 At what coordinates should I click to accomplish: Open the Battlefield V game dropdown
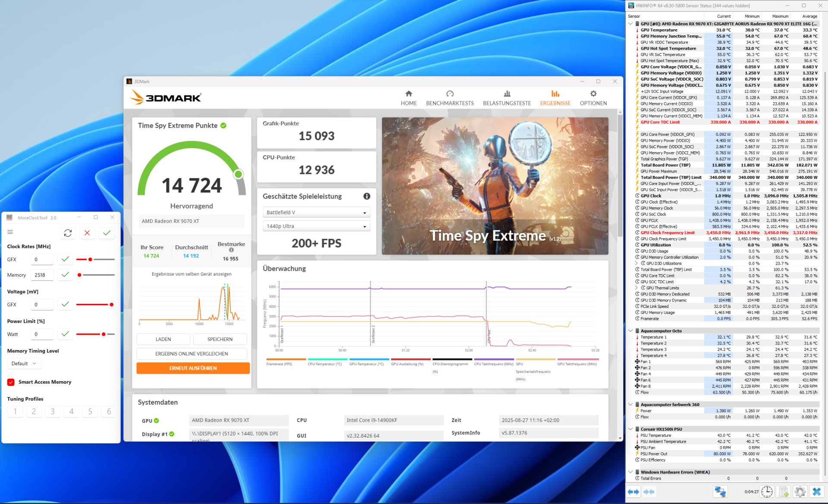(x=316, y=213)
